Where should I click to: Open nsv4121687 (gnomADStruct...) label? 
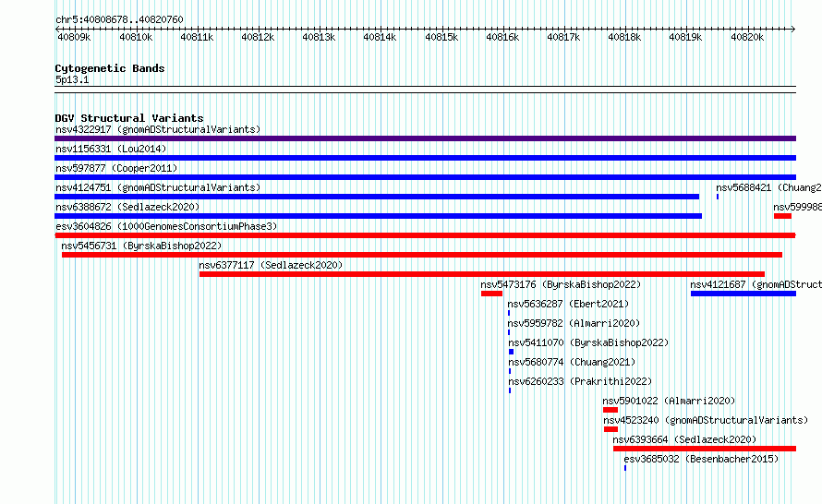(x=756, y=284)
